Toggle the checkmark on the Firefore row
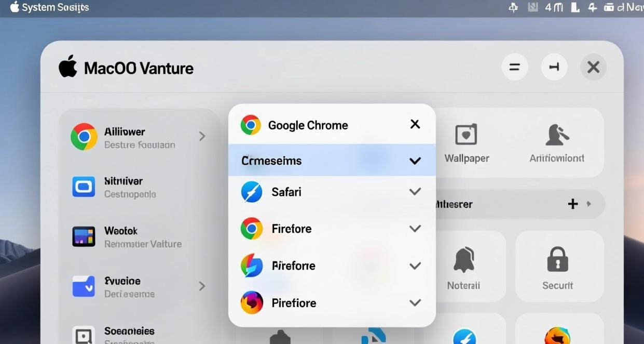The image size is (644, 344). (415, 229)
